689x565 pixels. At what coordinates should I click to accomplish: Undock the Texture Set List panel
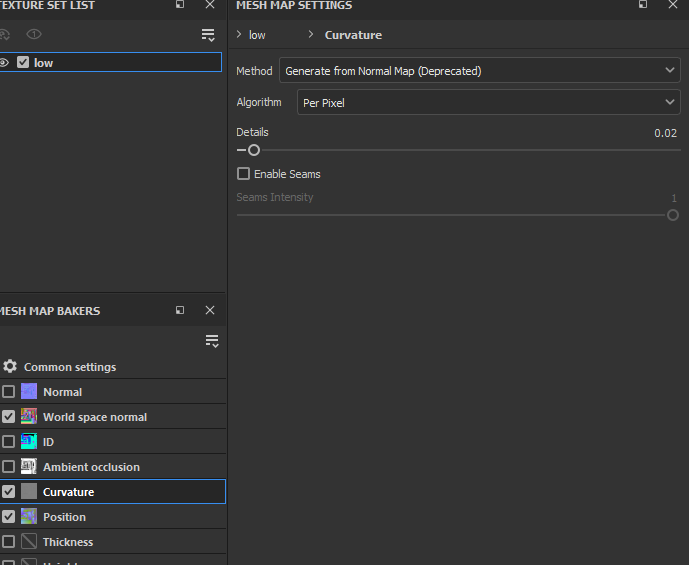click(180, 5)
